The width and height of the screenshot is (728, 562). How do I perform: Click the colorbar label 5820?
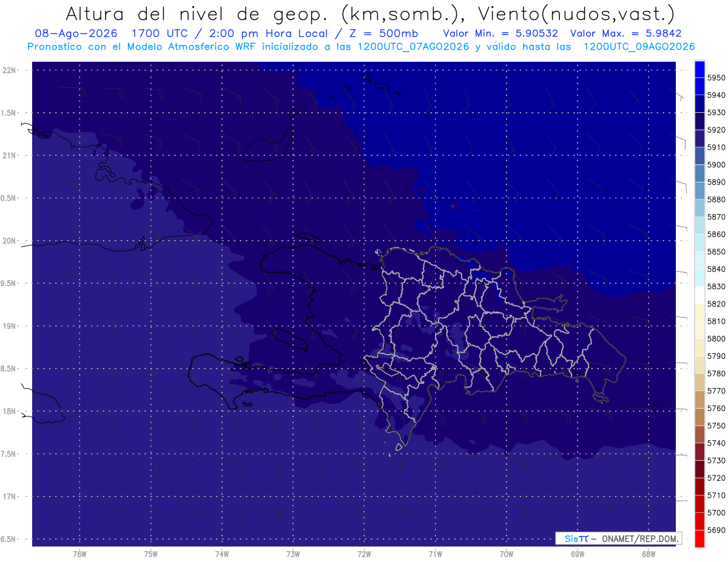point(716,304)
